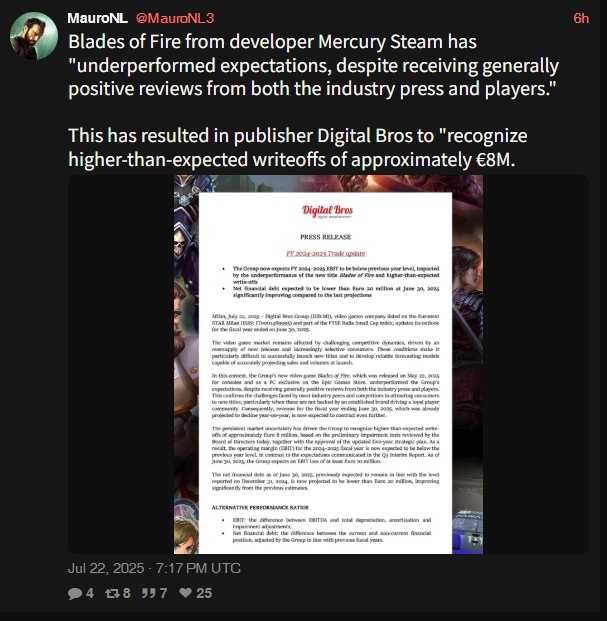Viewport: 607px width, 621px height.
Task: Open the MauroNL display name link
Action: tap(97, 18)
